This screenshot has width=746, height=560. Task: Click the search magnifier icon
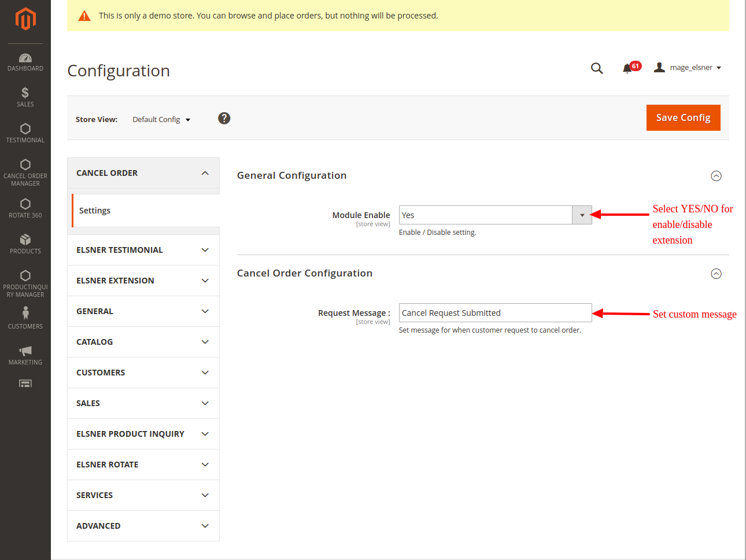point(597,68)
